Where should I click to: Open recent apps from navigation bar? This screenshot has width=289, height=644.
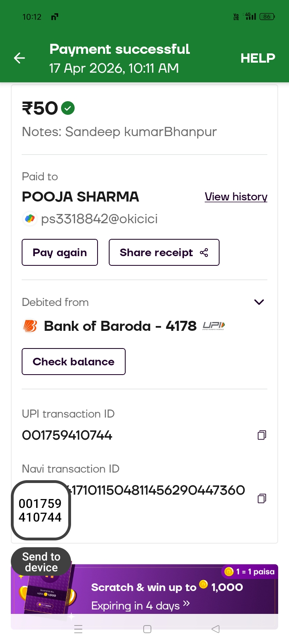[x=79, y=629]
